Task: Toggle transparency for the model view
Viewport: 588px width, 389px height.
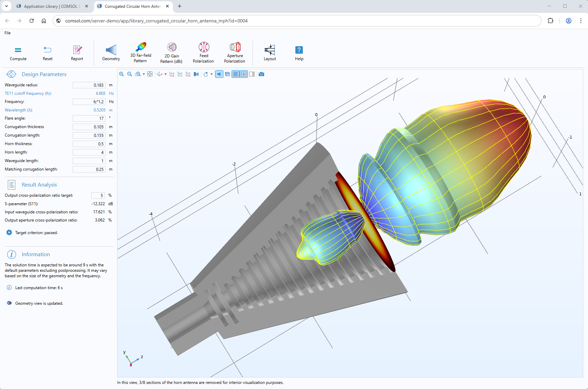Action: coord(227,74)
